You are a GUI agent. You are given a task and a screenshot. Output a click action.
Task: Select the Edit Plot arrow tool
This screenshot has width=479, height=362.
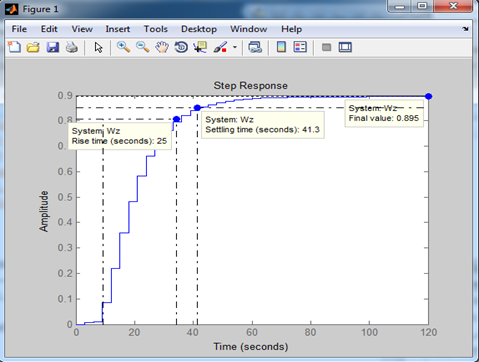[98, 47]
